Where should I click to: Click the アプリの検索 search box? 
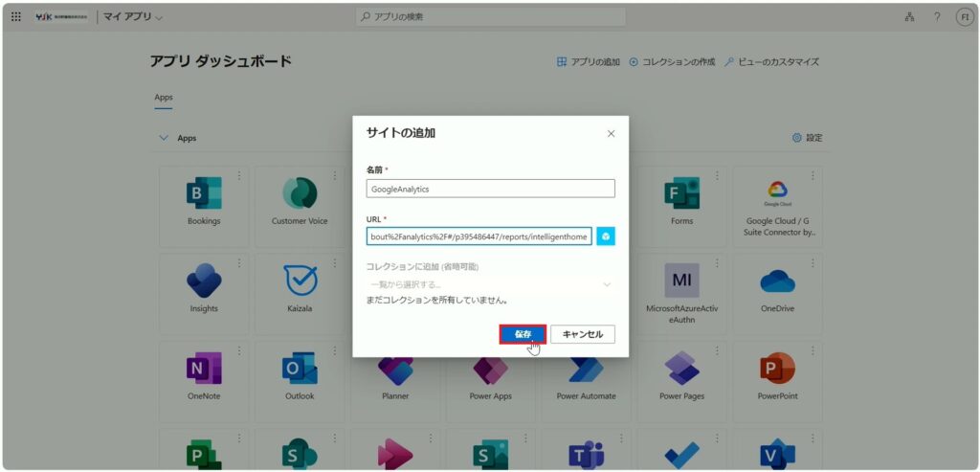tap(491, 17)
